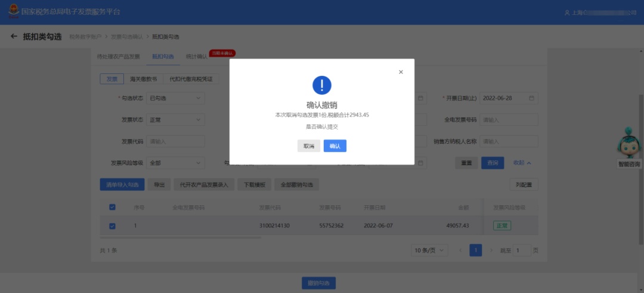
Task: Click the 发票勾选确认 breadcrumb link
Action: tap(127, 36)
